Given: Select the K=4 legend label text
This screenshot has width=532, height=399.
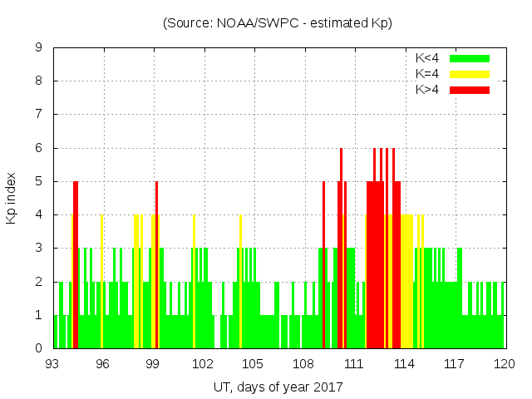Looking at the screenshot, I should [427, 74].
